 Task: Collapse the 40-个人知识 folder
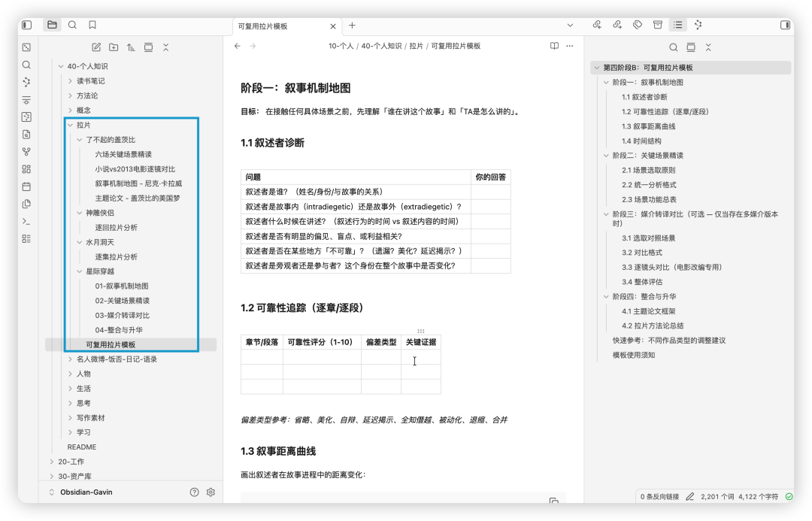pos(61,66)
